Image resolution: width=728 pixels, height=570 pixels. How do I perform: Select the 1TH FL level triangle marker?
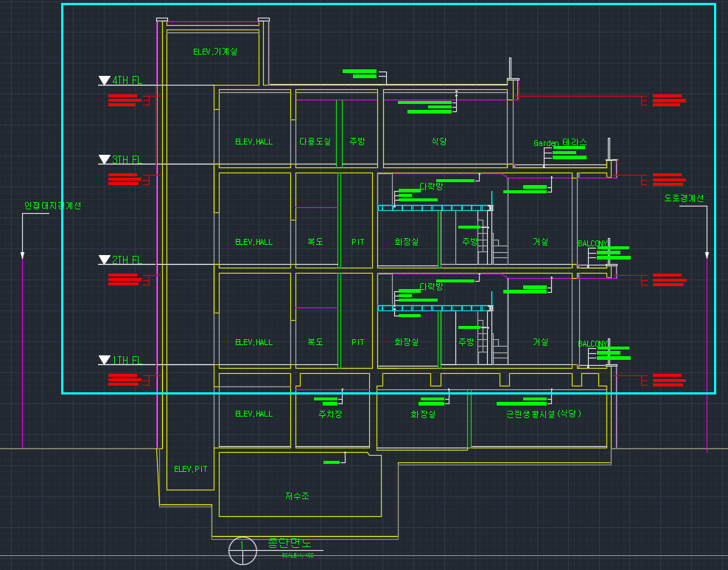click(104, 360)
